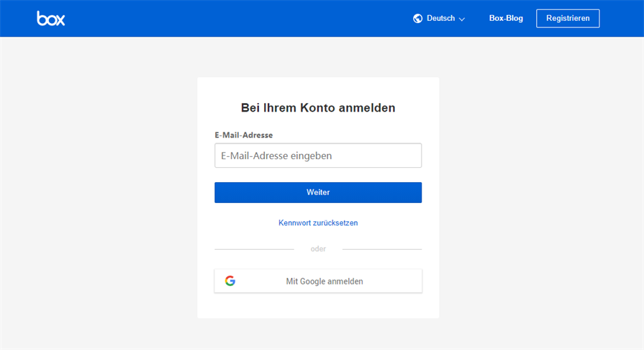Click the 'Deutsch' text label
This screenshot has width=644, height=350.
click(x=440, y=19)
